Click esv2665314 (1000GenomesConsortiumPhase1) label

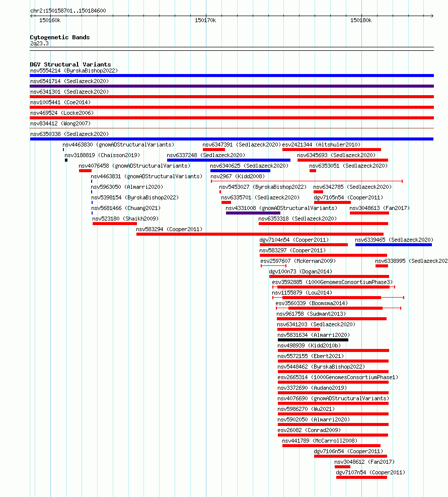338,377
